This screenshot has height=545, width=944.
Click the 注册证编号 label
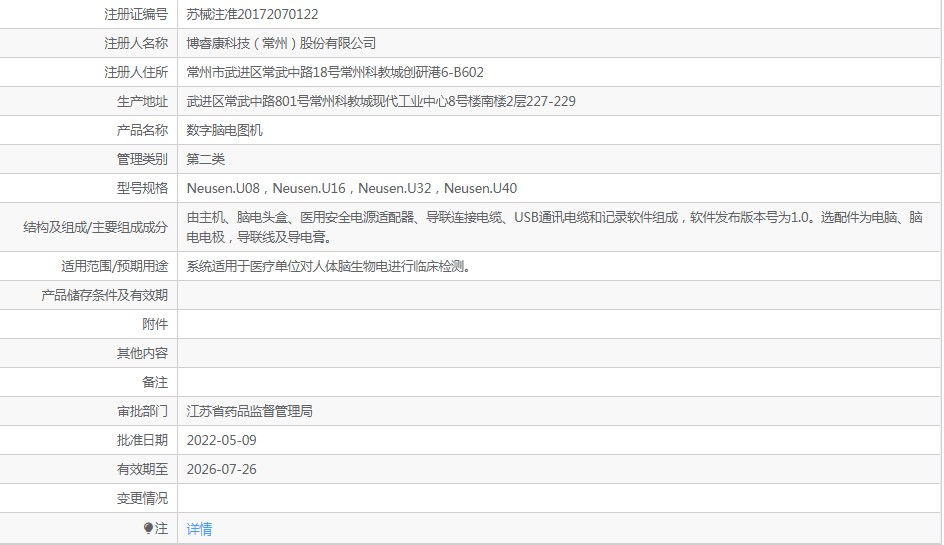pyautogui.click(x=136, y=14)
